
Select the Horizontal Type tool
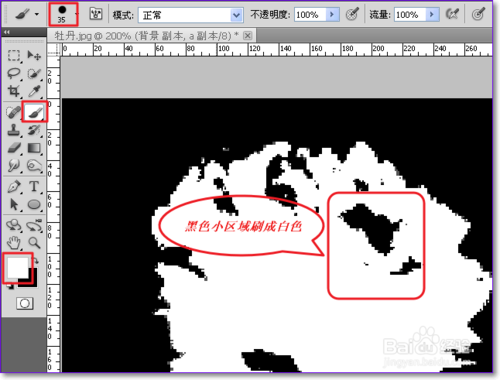[x=34, y=187]
